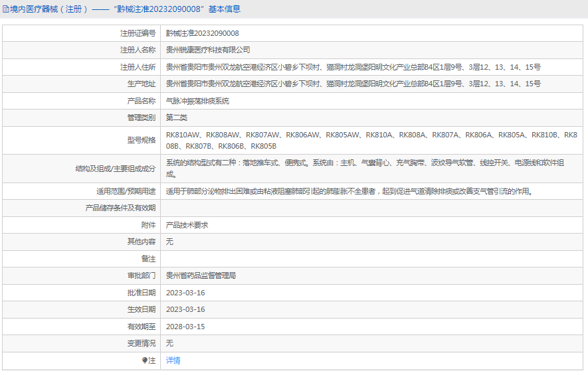Select product name 气脉冲振荡排痰系统
588x375 pixels.
[x=197, y=101]
